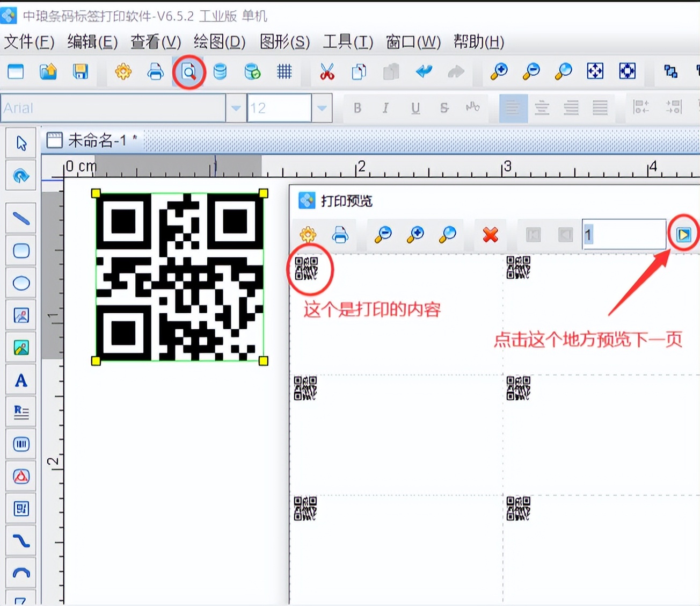
Task: Click the QR code object on canvas
Action: 180,277
